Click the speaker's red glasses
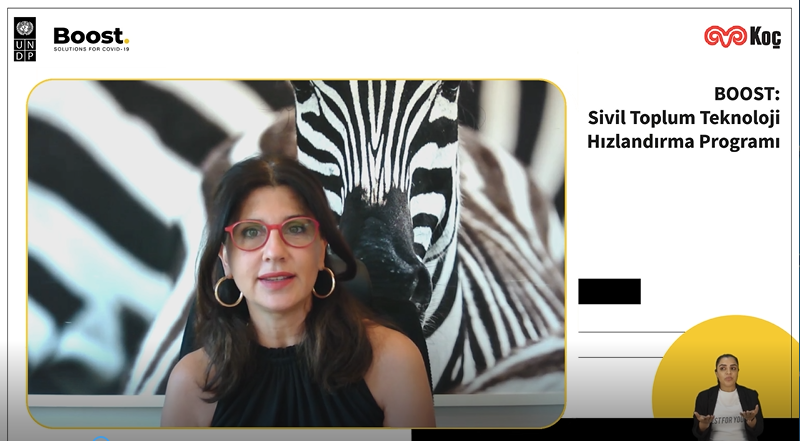Image resolution: width=800 pixels, height=441 pixels. click(x=272, y=234)
